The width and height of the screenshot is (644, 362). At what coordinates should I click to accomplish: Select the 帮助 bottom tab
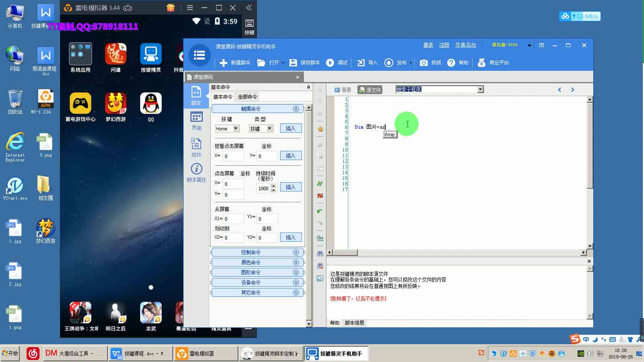335,323
